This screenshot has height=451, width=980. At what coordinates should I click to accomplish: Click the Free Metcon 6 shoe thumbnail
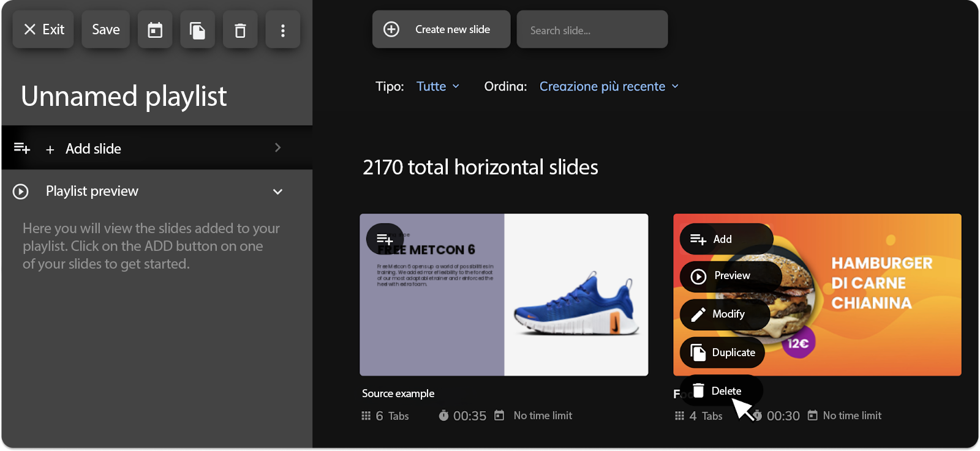tap(503, 294)
